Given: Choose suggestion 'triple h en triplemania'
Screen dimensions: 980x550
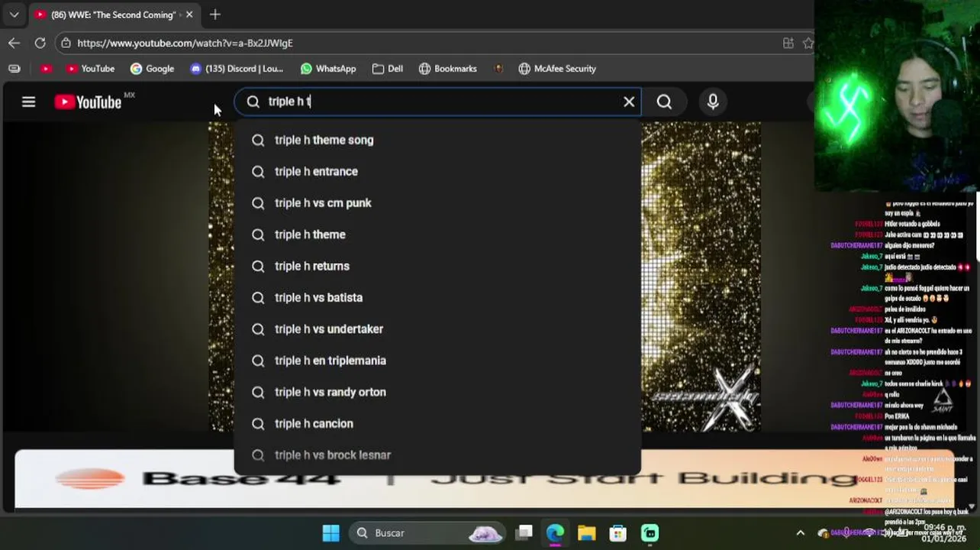Looking at the screenshot, I should (x=437, y=361).
